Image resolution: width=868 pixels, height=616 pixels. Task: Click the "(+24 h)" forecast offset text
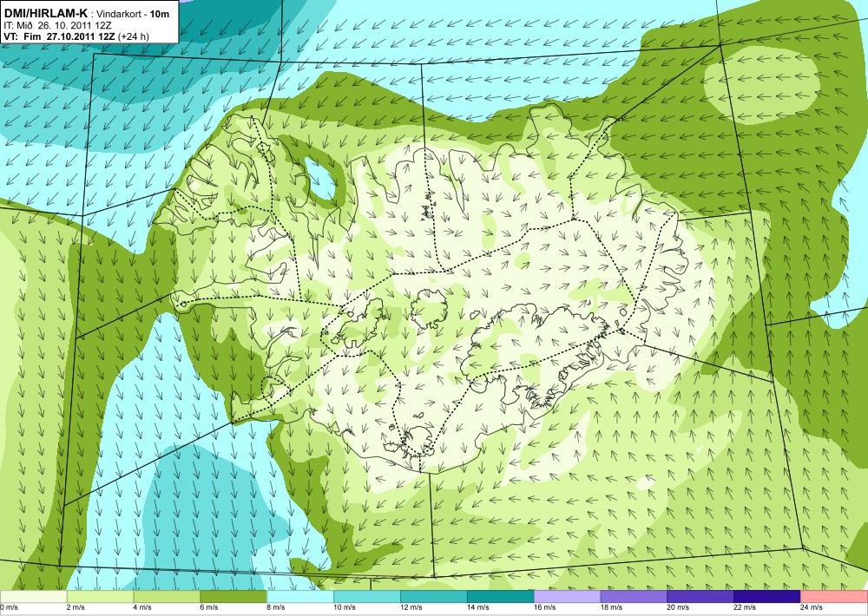pos(134,36)
